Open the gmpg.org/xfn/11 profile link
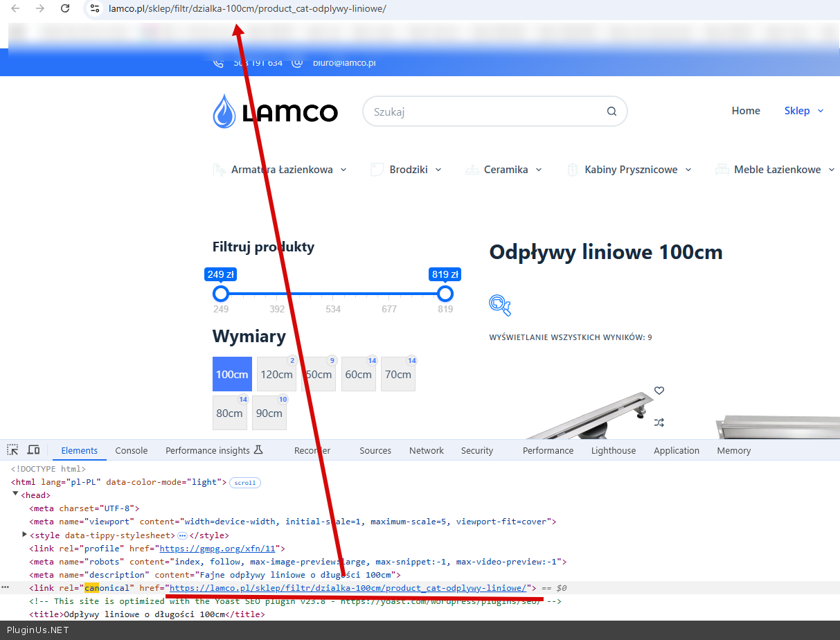840x640 pixels. click(213, 549)
